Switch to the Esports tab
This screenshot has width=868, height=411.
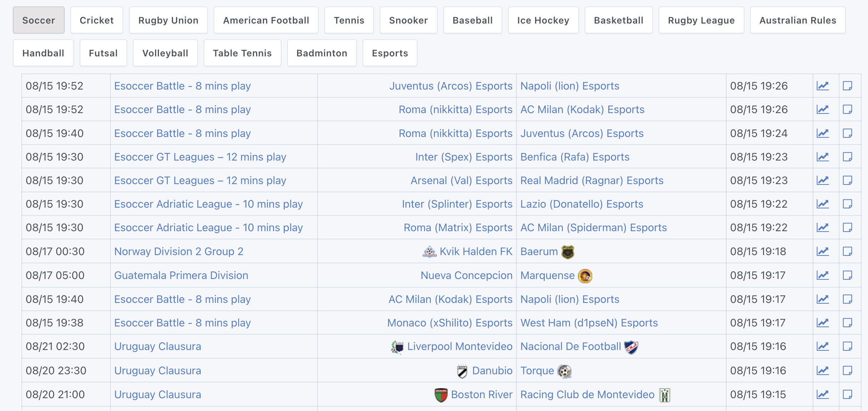[x=390, y=53]
